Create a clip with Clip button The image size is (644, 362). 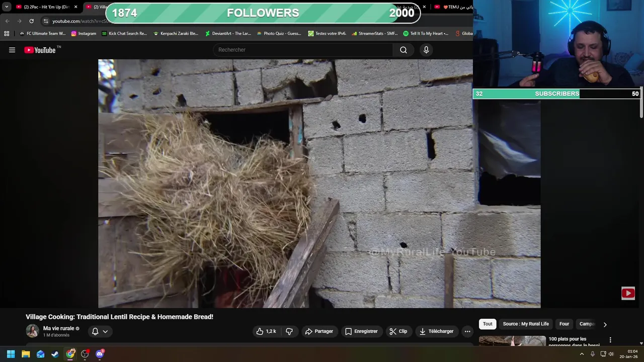(x=398, y=331)
